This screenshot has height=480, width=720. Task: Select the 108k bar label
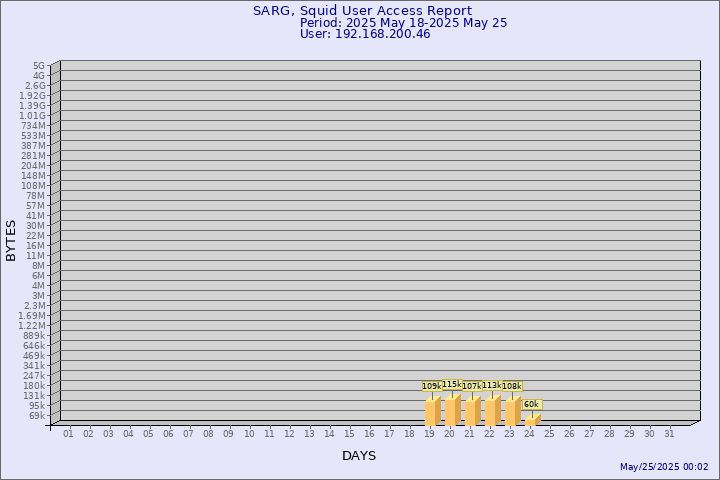pyautogui.click(x=511, y=386)
